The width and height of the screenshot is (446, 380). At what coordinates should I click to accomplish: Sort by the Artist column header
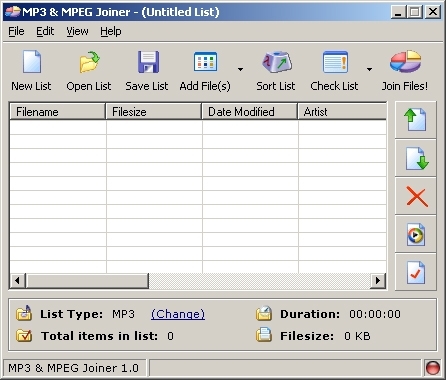pyautogui.click(x=342, y=112)
